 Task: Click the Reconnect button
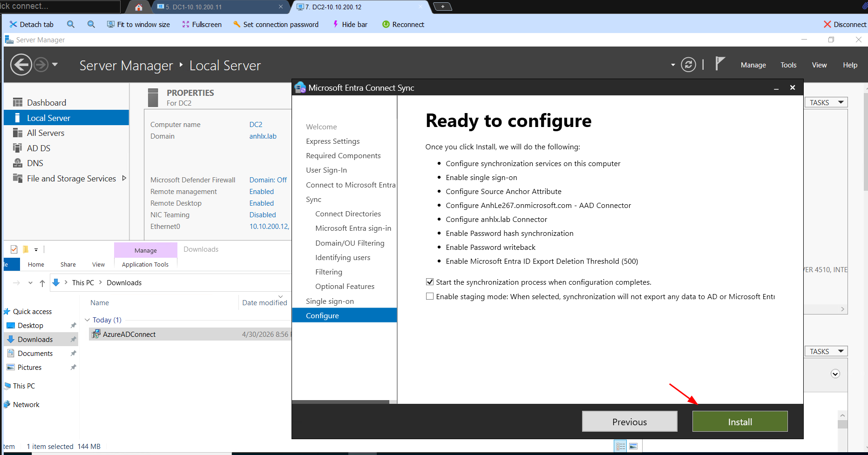(x=403, y=24)
